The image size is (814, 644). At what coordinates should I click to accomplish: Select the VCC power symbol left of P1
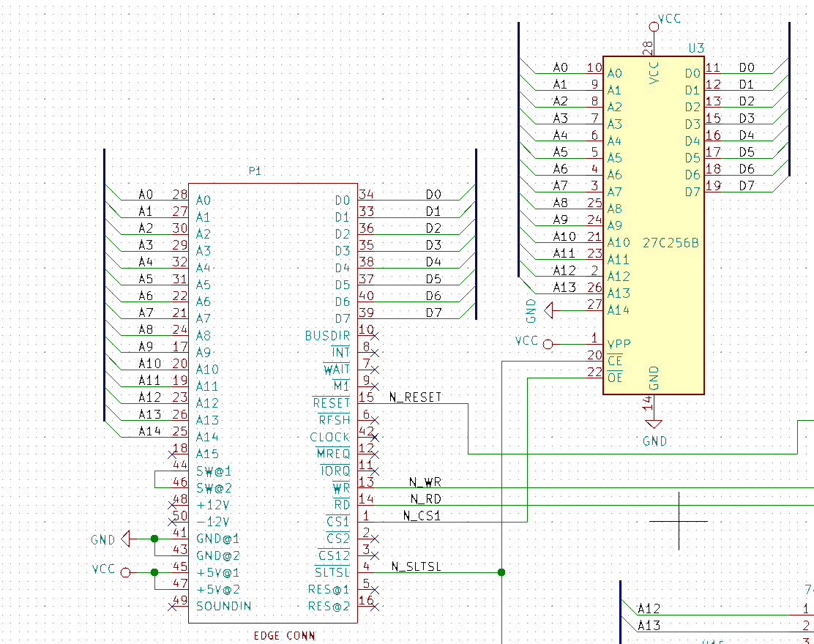pyautogui.click(x=124, y=572)
